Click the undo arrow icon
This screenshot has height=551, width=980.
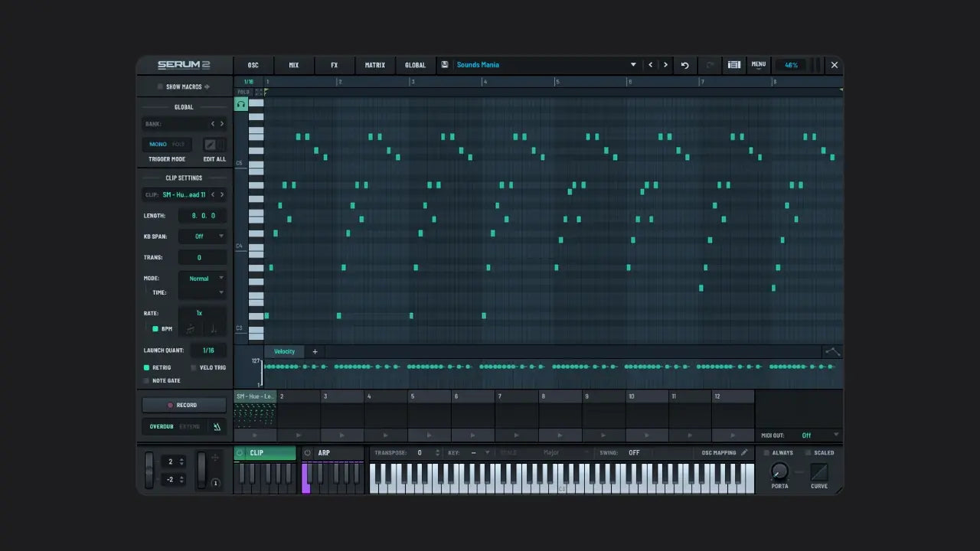684,65
